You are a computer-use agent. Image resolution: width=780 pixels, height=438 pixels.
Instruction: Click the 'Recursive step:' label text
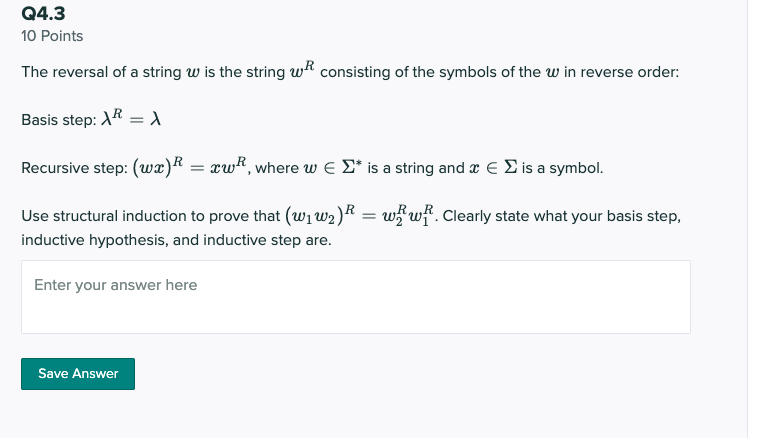(75, 168)
